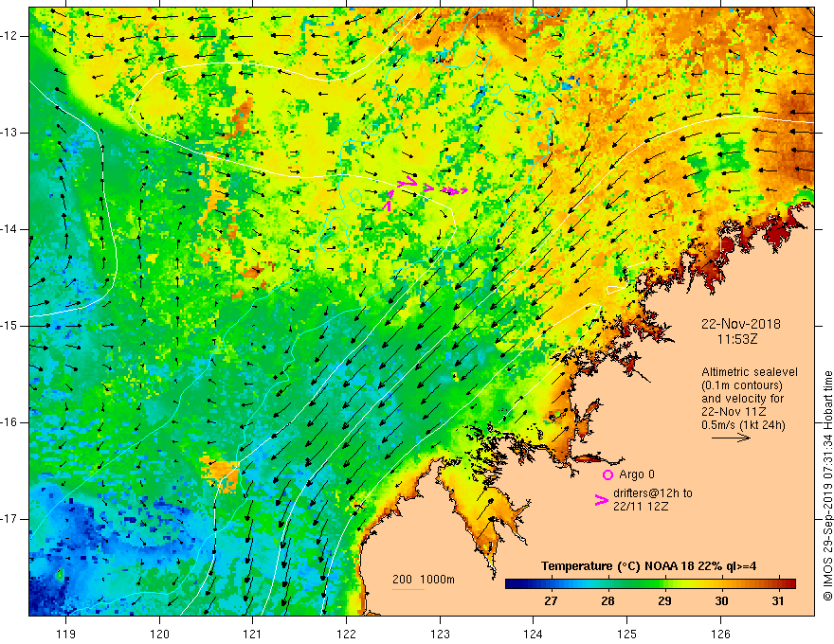Click the longitude axis label 126
834x644 pixels.
tap(720, 634)
